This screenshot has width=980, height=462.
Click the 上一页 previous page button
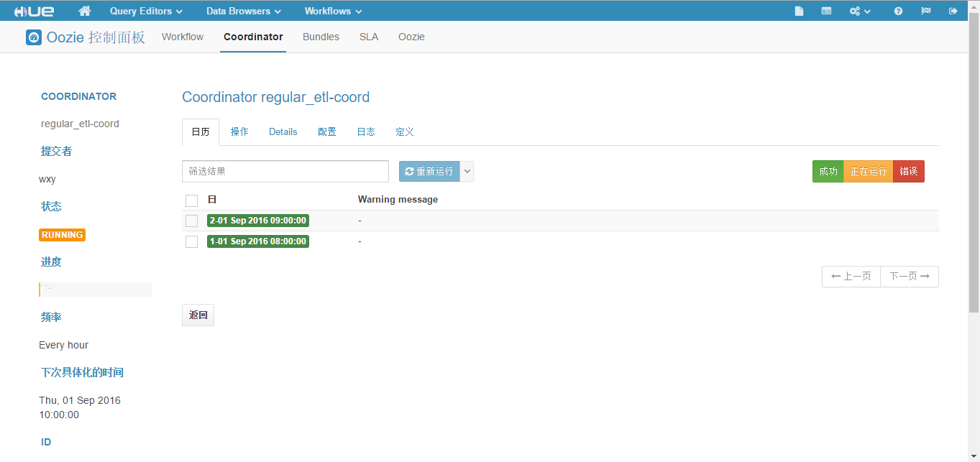[x=851, y=277]
